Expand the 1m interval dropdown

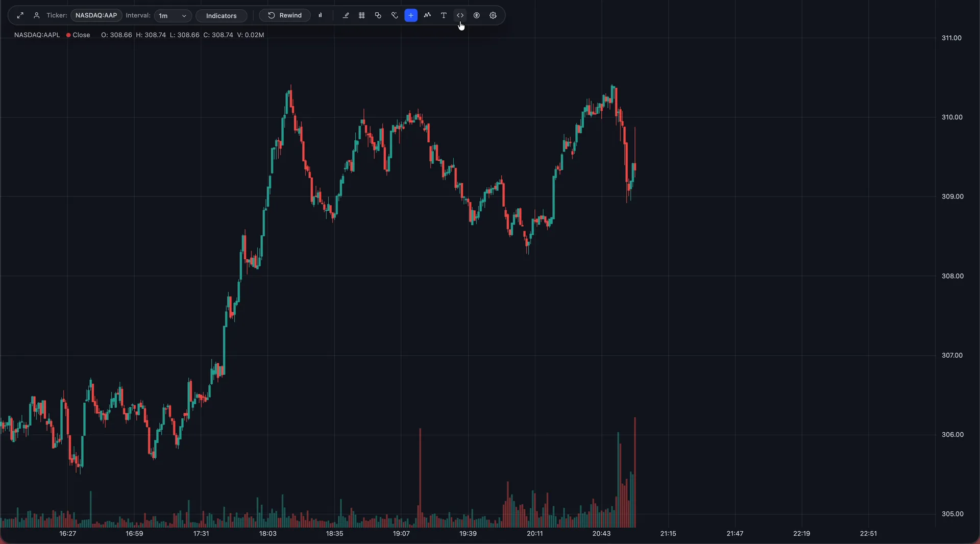tap(173, 16)
